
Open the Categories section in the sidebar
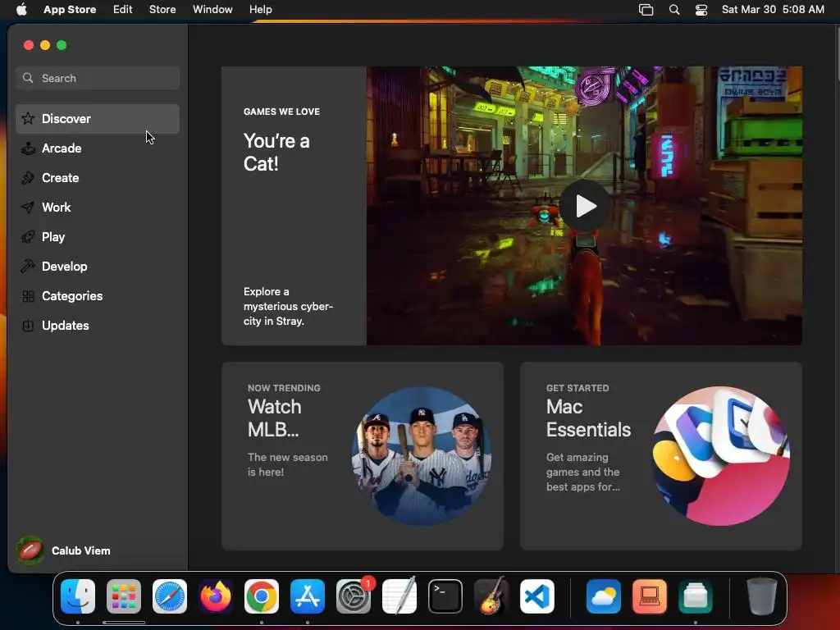point(98,295)
